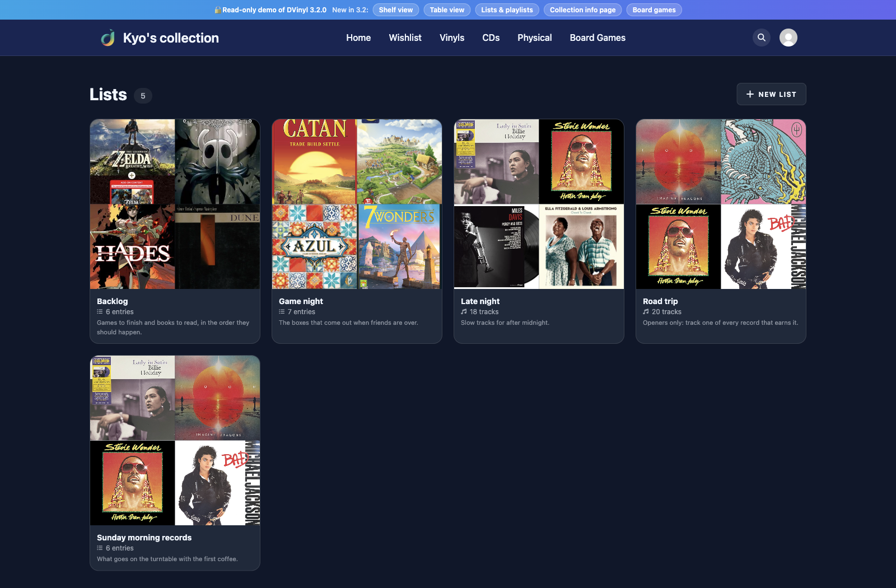Open the Road trip cover collage
The height and width of the screenshot is (588, 896).
721,204
